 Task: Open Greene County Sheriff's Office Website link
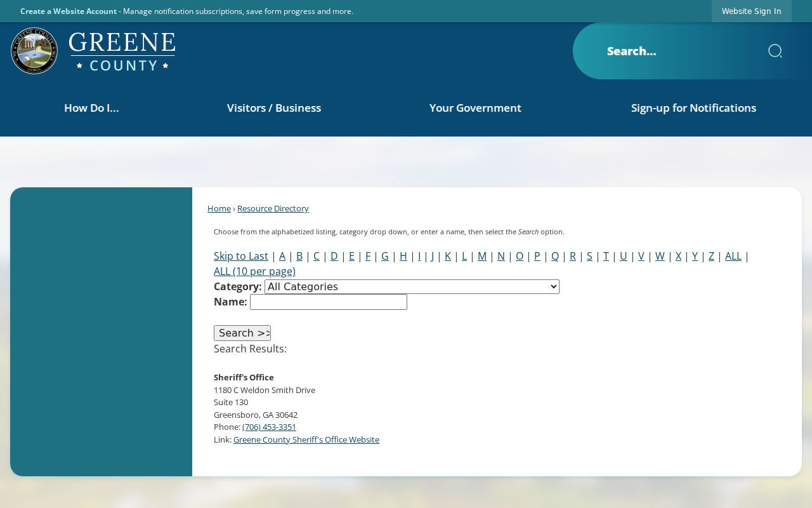(306, 439)
